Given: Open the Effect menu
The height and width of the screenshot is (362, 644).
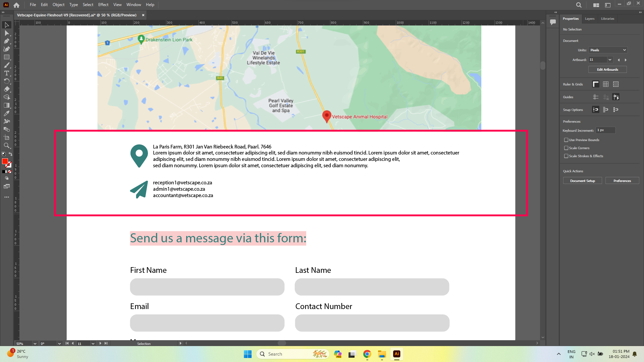Looking at the screenshot, I should [103, 5].
